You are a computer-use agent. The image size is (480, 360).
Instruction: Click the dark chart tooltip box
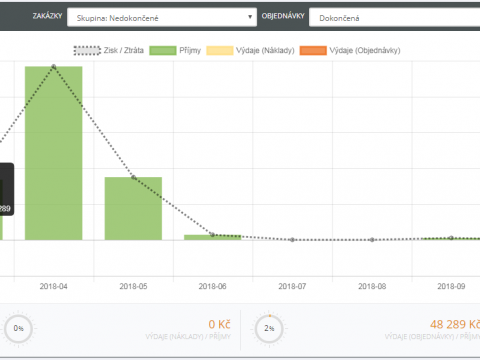(7, 189)
